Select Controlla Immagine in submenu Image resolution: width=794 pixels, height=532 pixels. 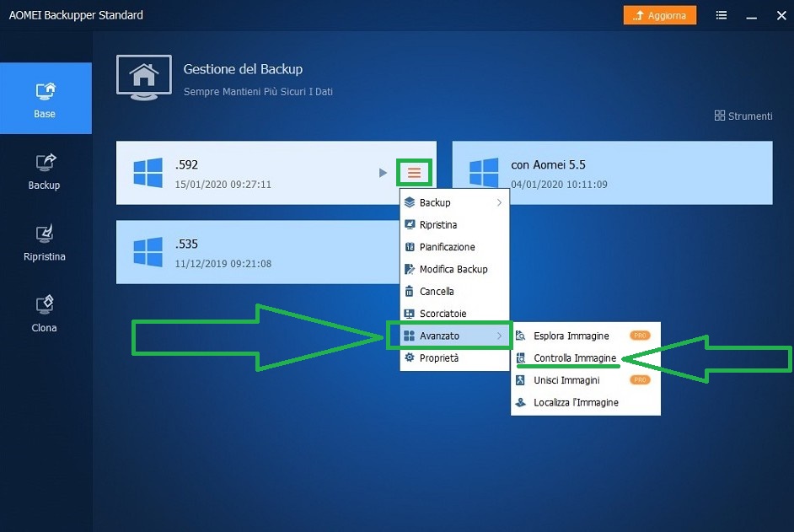pyautogui.click(x=585, y=358)
